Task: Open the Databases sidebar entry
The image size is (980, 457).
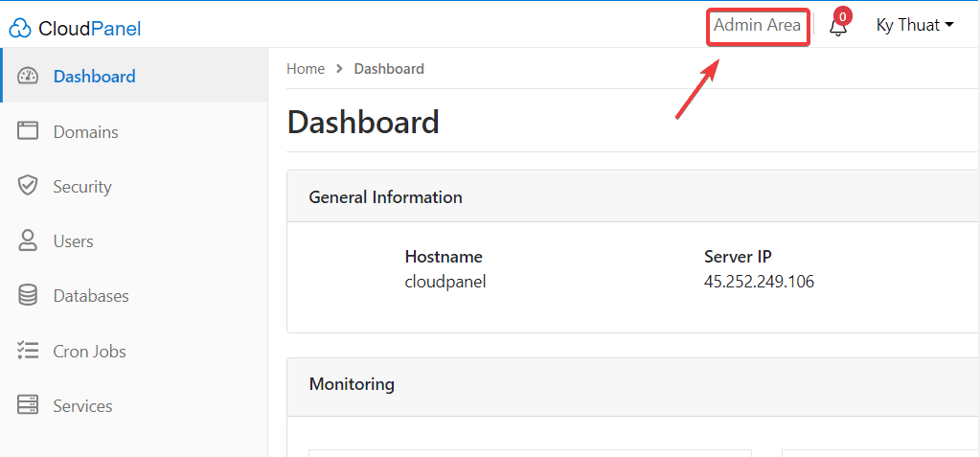Action: pos(91,296)
